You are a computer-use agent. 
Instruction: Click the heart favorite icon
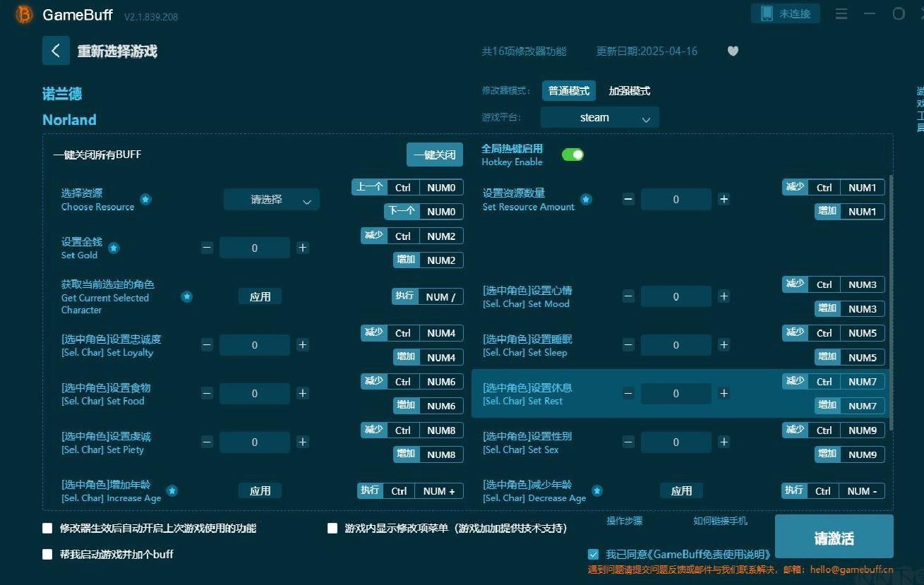(733, 51)
